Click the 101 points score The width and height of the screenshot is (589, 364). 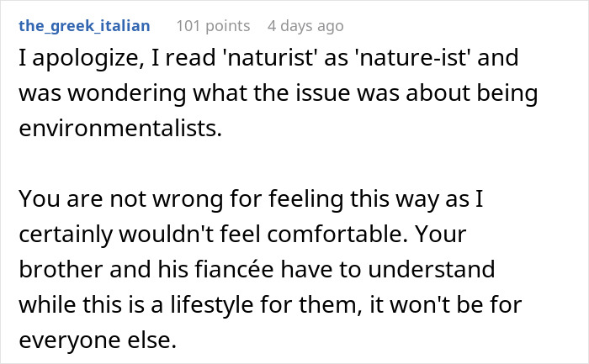(210, 26)
